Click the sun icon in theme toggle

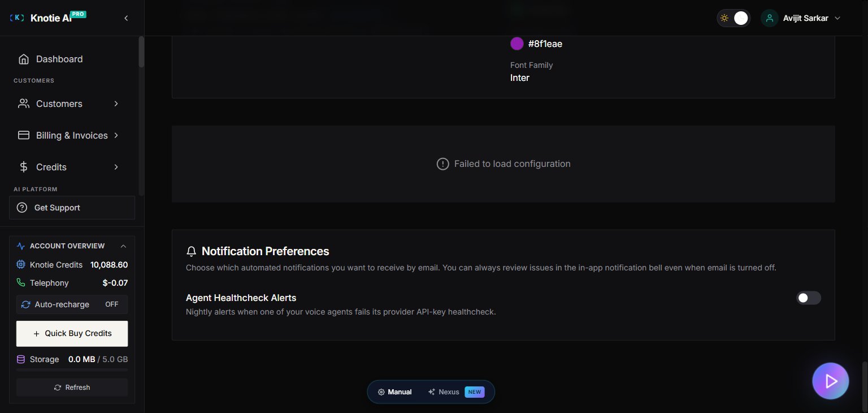(x=724, y=18)
